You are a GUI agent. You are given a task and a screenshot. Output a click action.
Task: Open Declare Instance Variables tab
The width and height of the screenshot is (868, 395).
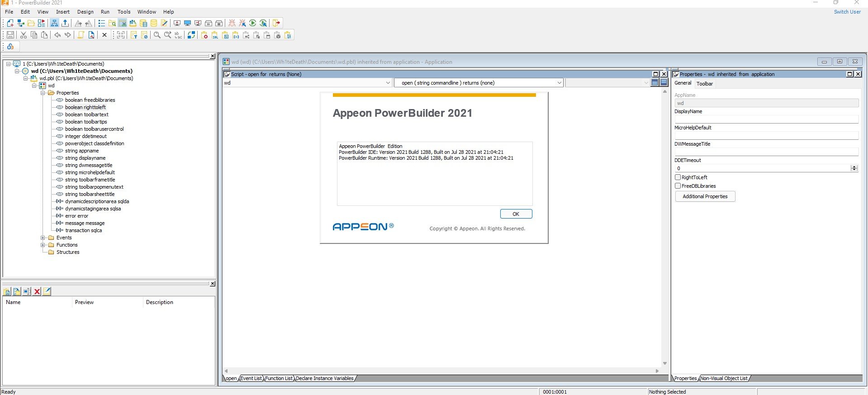[325, 378]
